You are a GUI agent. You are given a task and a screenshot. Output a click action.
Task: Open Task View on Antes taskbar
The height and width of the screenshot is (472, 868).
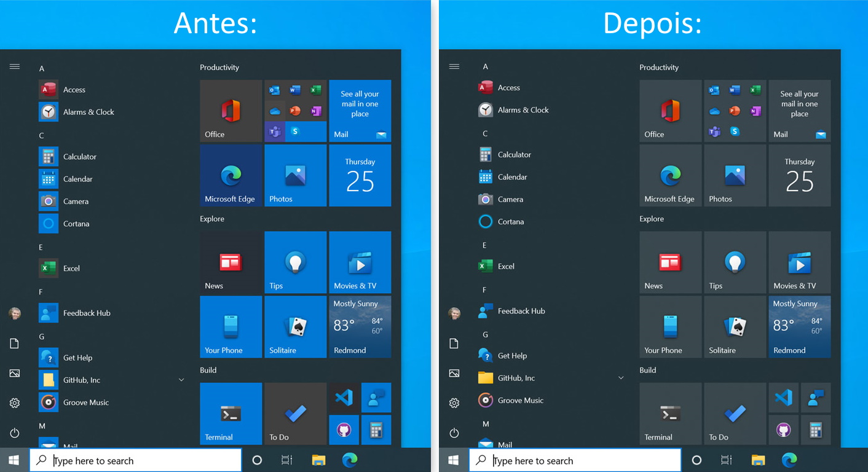(286, 460)
